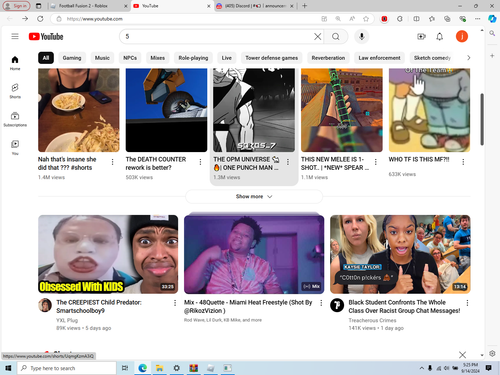Viewport: 500px width, 375px height.
Task: Open 'The CREEPIEST Child Predator' video title
Action: pos(99,306)
